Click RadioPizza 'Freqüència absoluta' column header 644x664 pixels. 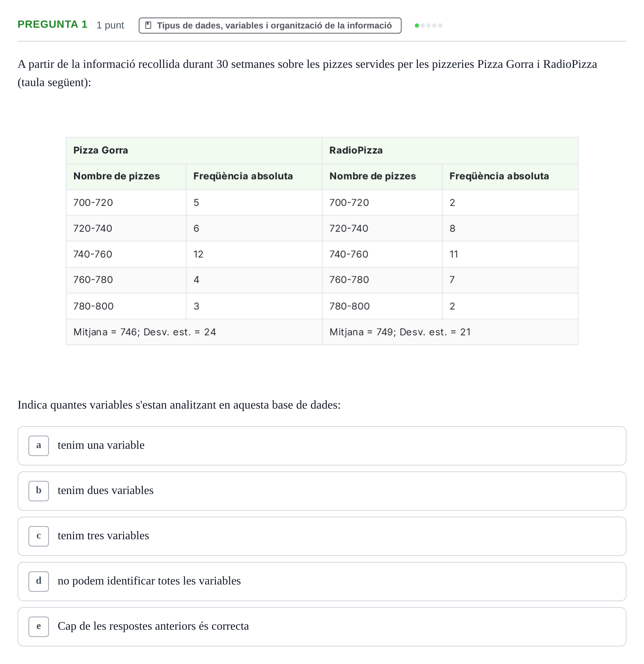[x=510, y=176]
